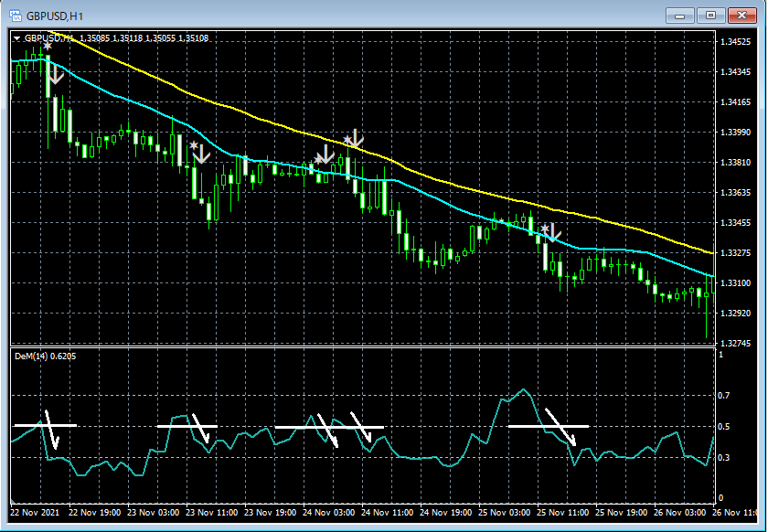This screenshot has width=768, height=532.
Task: Click the chart window icon in title bar
Action: (x=16, y=16)
